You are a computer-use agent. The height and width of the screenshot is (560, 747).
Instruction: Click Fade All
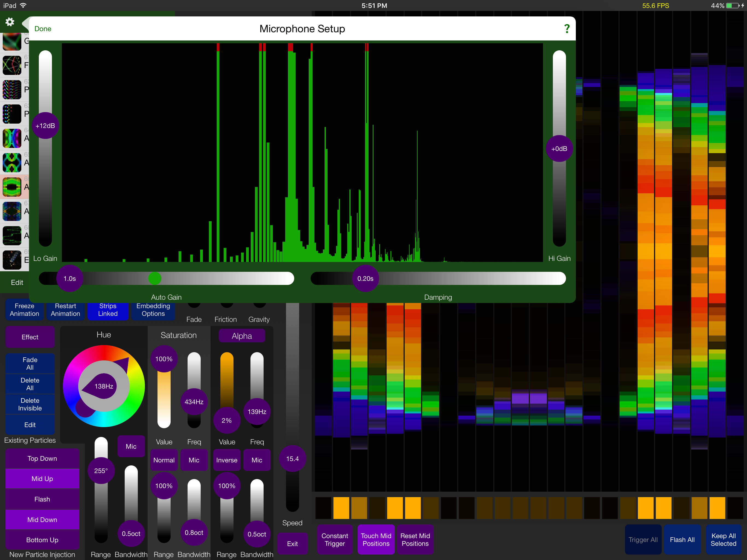click(30, 363)
